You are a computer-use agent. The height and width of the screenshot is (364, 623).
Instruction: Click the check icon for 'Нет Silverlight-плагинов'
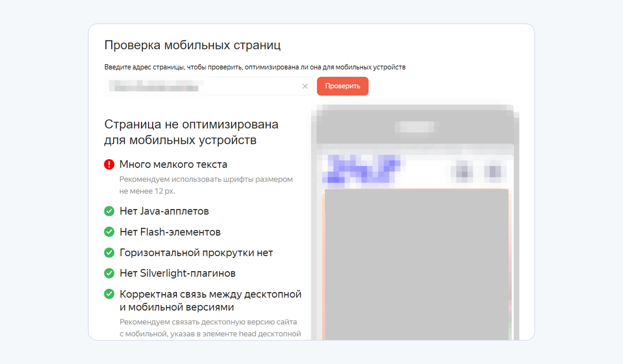[109, 273]
